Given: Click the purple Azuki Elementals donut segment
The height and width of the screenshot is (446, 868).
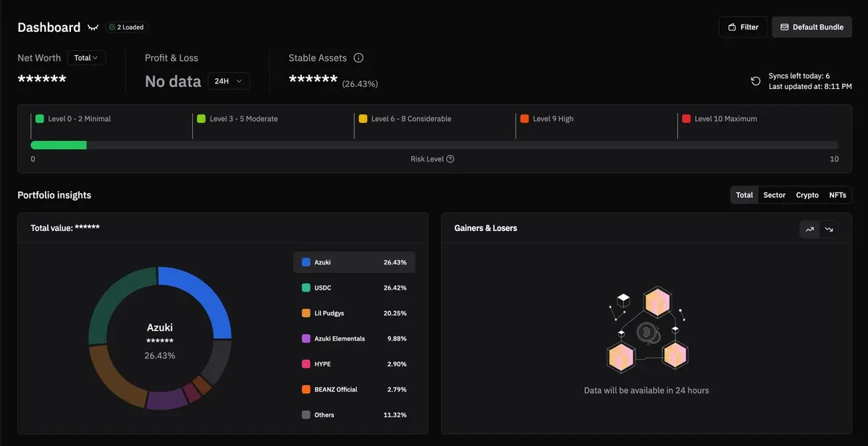Looking at the screenshot, I should [x=166, y=399].
